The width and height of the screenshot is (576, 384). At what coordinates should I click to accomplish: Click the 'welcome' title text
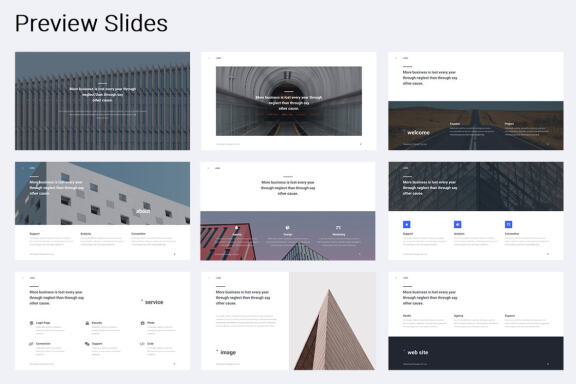[x=418, y=133]
